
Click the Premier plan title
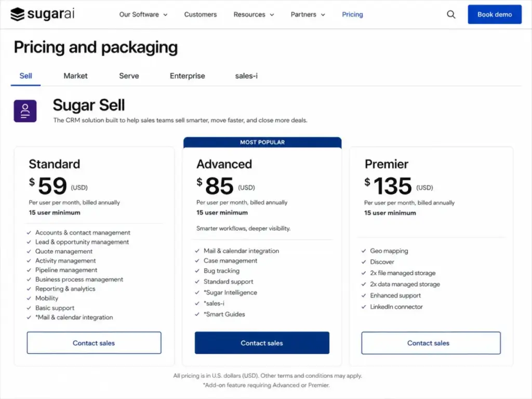[x=387, y=164]
